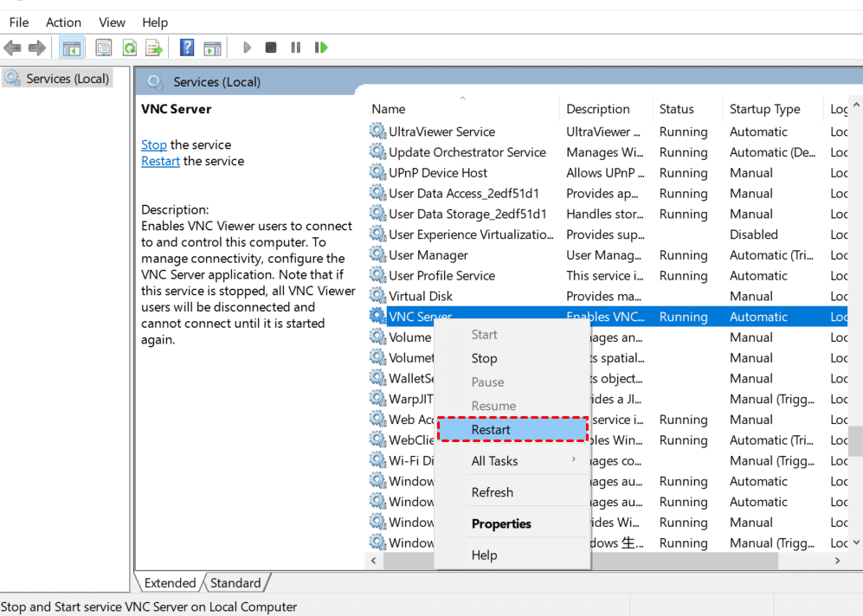Image resolution: width=863 pixels, height=616 pixels.
Task: Choose Properties from the context menu
Action: click(x=512, y=523)
